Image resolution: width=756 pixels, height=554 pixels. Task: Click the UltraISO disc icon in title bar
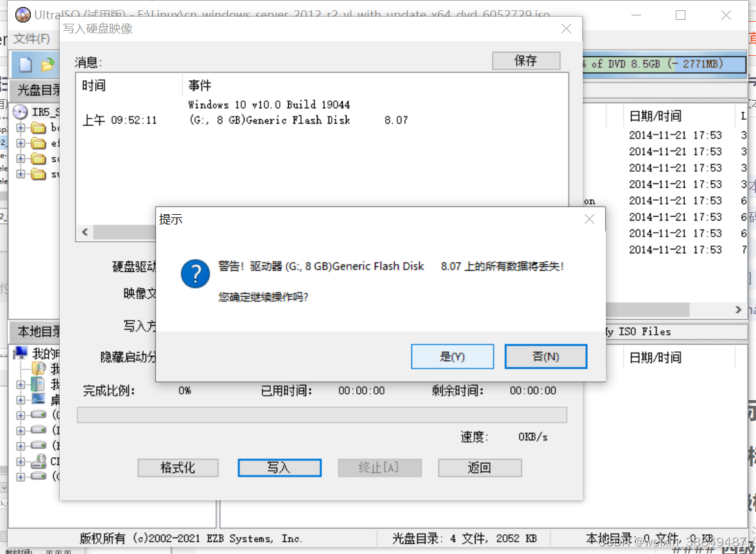[23, 14]
